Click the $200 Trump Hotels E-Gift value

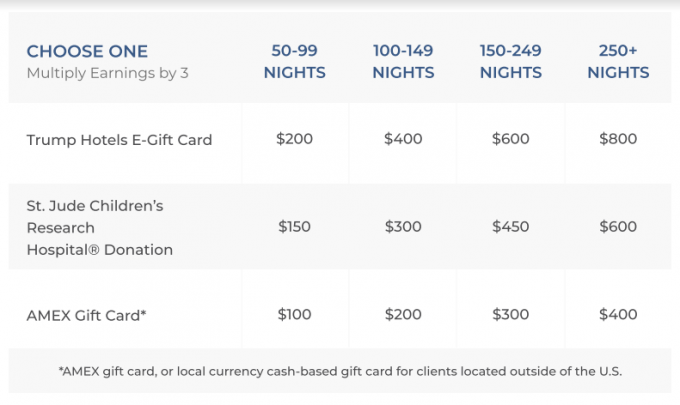[x=295, y=139]
